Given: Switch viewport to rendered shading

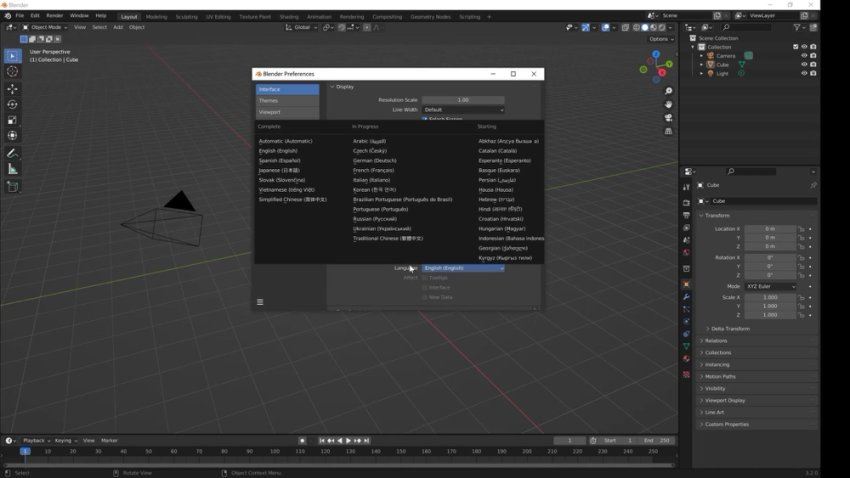Looking at the screenshot, I should coord(662,27).
